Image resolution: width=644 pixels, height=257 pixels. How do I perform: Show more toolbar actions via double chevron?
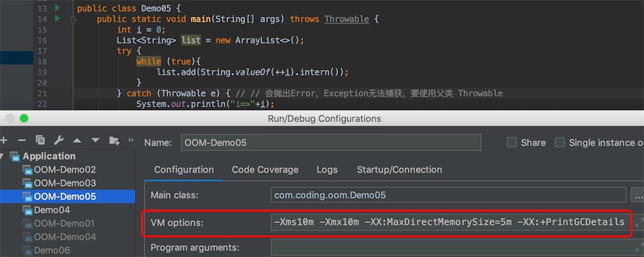point(131,139)
